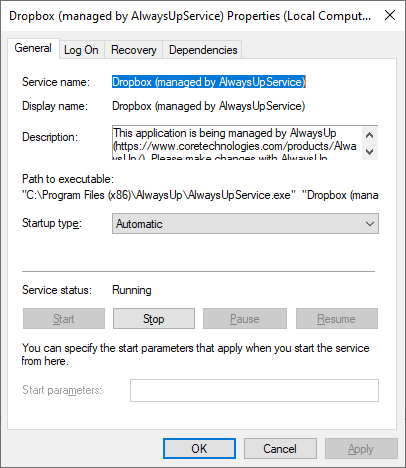Screen dimensions: 406x468
Task: Close the Dropbox Properties dialog with X
Action: click(x=390, y=15)
